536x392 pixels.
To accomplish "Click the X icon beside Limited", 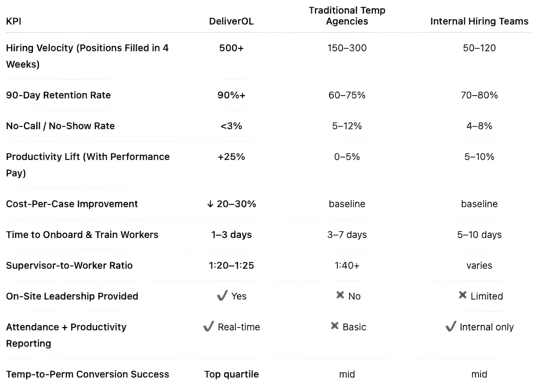I will [462, 295].
